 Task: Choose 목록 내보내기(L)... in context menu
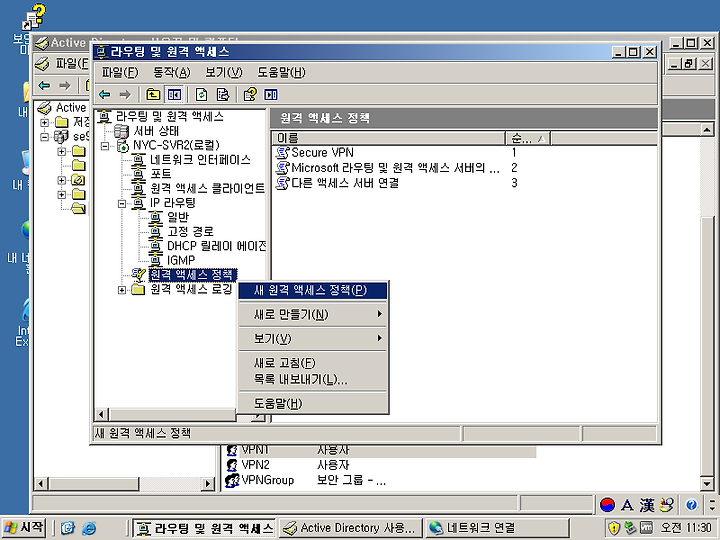click(313, 379)
